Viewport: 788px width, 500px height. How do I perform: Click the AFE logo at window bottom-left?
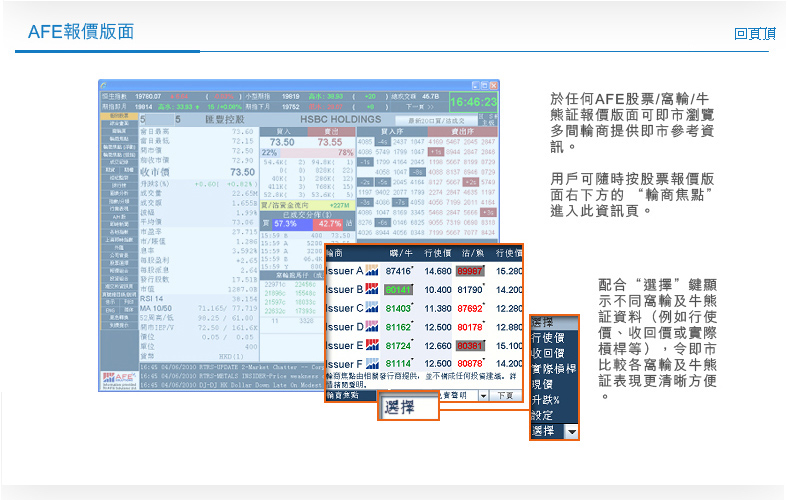[x=119, y=380]
